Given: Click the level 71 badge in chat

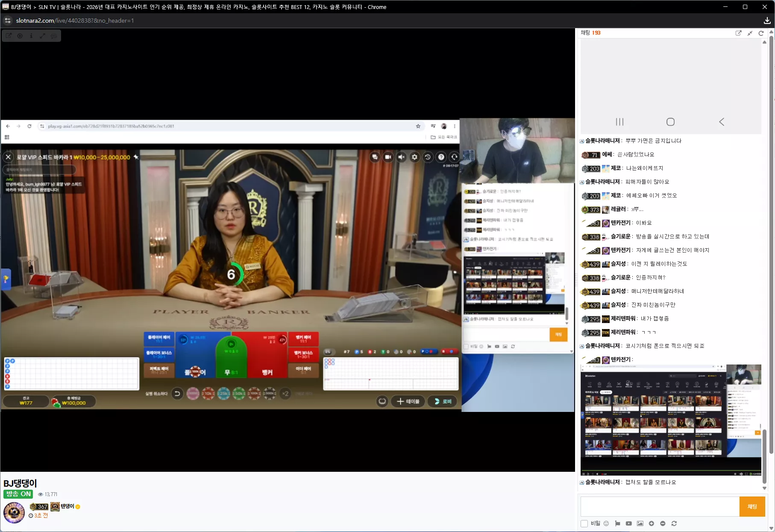Looking at the screenshot, I should tap(591, 155).
